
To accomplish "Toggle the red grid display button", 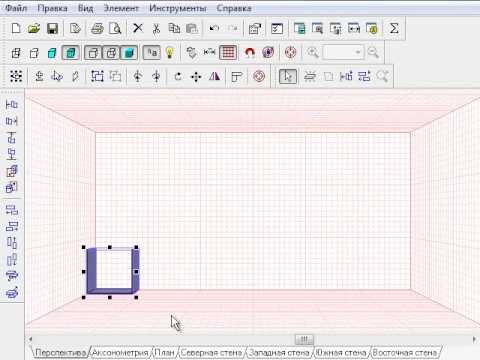I will coord(228,53).
